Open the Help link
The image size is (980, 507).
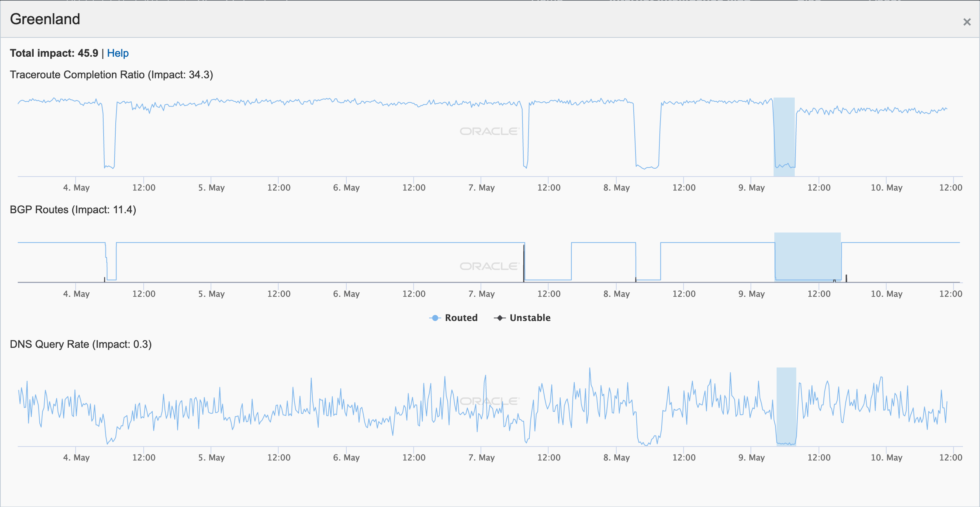click(118, 53)
